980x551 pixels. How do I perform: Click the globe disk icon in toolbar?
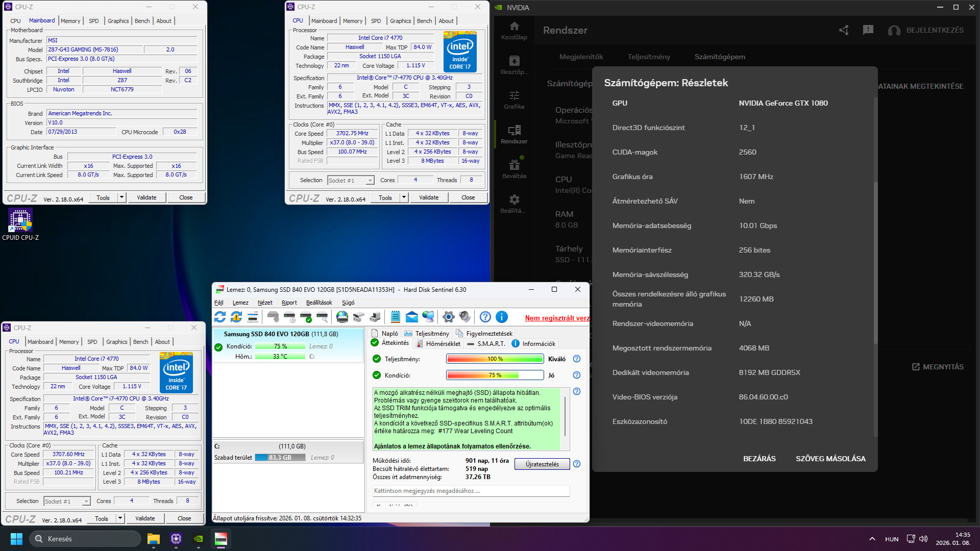pos(342,317)
